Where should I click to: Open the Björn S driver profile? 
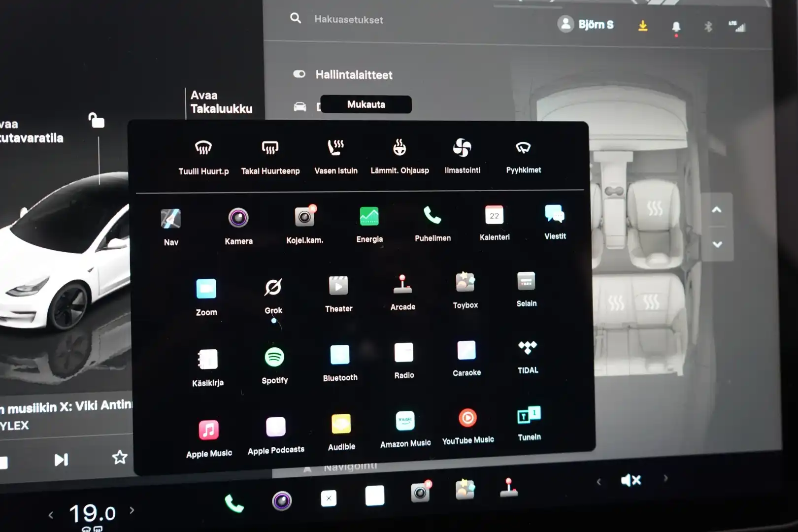click(586, 24)
